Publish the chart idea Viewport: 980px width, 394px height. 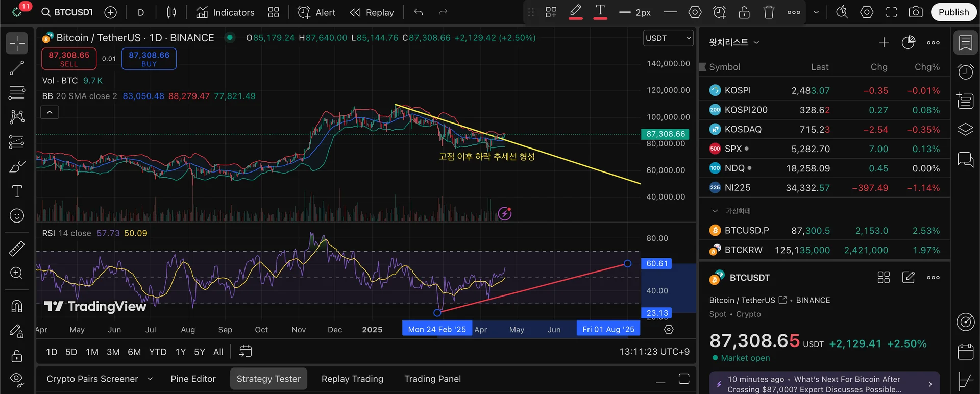coord(953,12)
